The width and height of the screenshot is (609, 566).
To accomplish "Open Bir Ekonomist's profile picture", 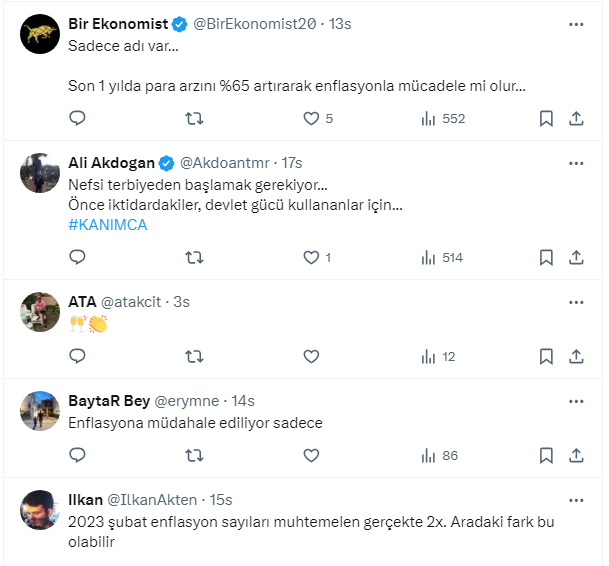I will coord(40,36).
